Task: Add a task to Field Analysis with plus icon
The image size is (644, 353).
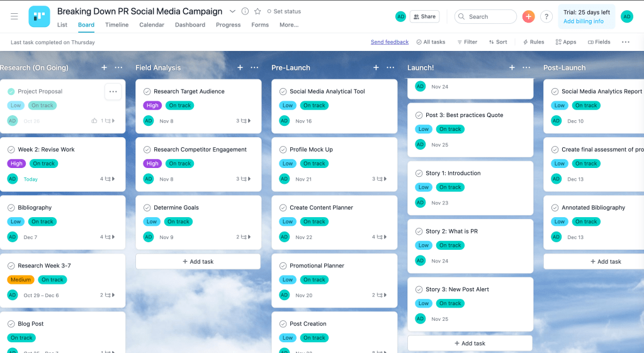Action: coord(240,67)
